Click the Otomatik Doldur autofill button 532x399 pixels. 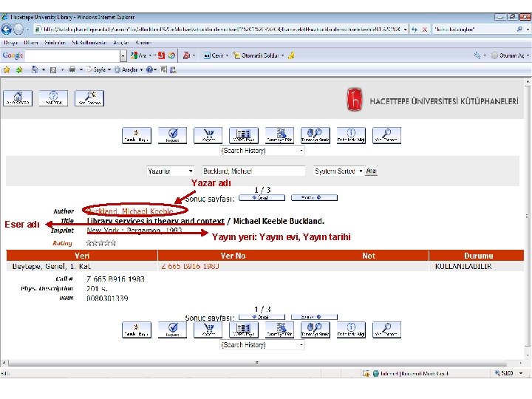point(256,55)
